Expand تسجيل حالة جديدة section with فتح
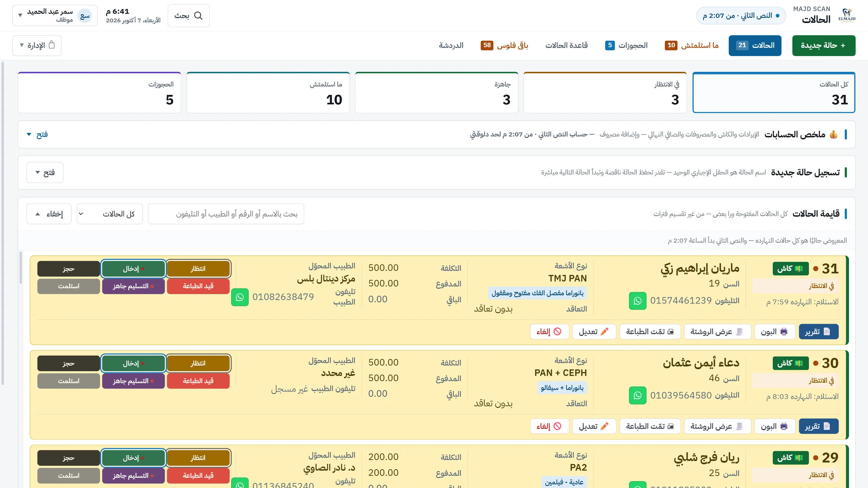Screen dimensions: 868x488 pos(45,172)
